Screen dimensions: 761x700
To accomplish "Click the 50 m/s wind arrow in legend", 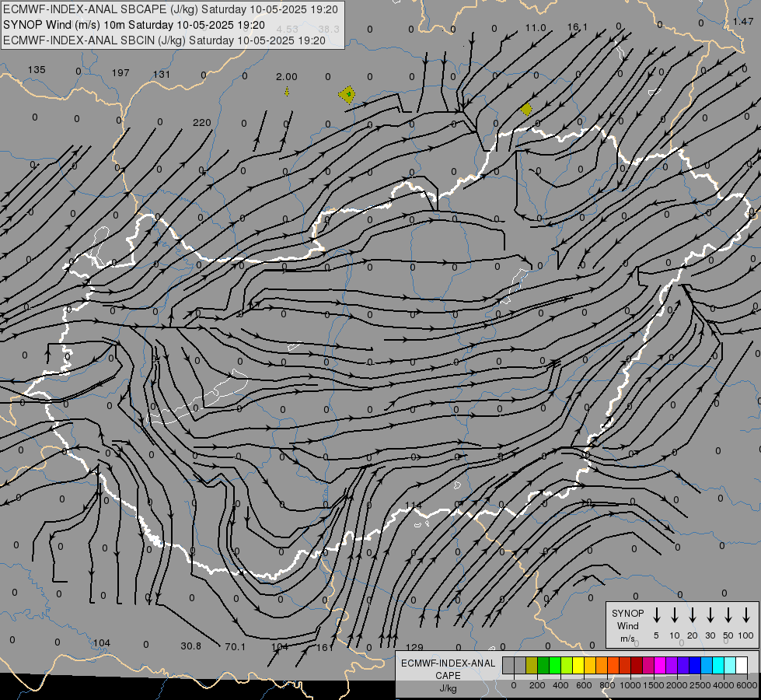I will point(728,615).
